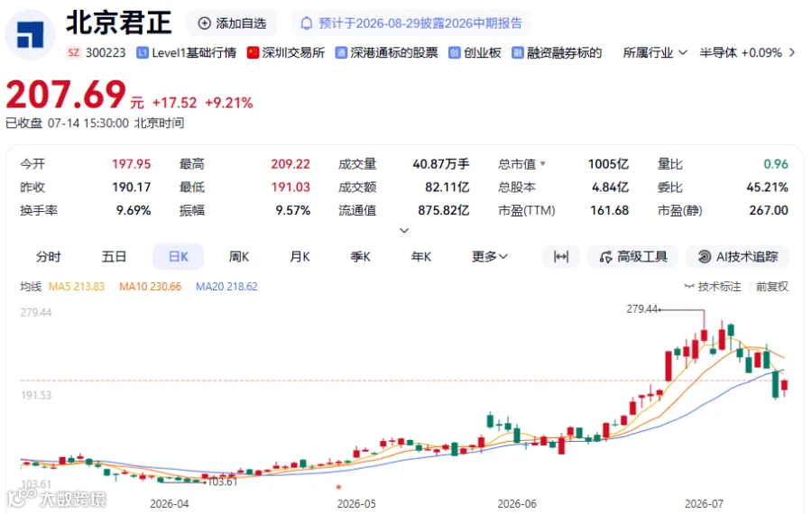The width and height of the screenshot is (812, 514).
Task: Click the stock code 300223
Action: pos(106,53)
